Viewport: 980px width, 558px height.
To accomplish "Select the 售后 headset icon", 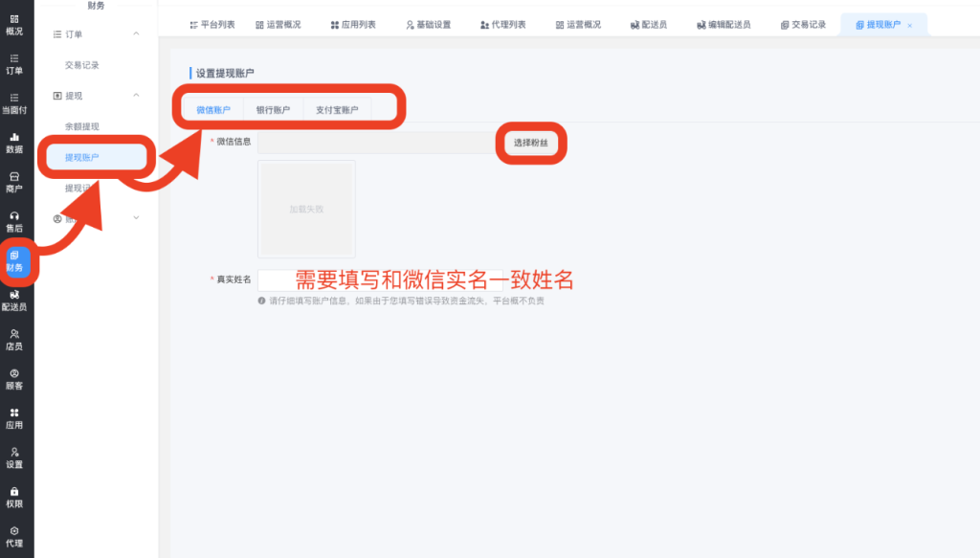I will 14,221.
